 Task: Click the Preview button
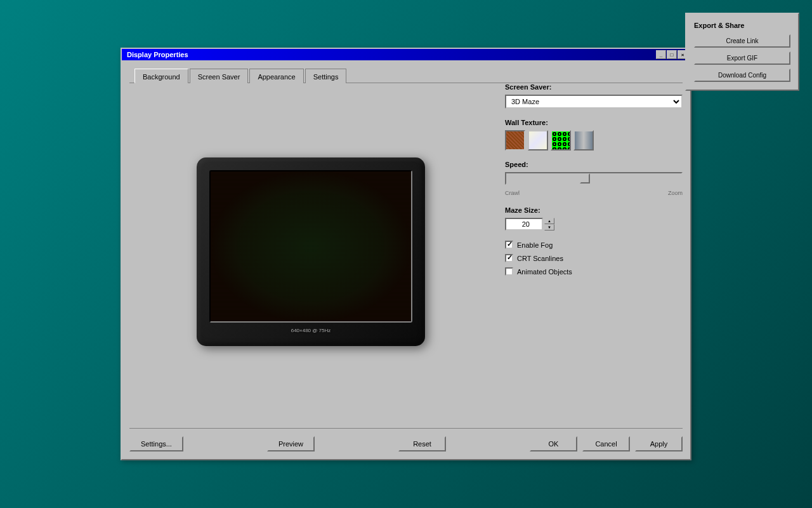coord(291,444)
